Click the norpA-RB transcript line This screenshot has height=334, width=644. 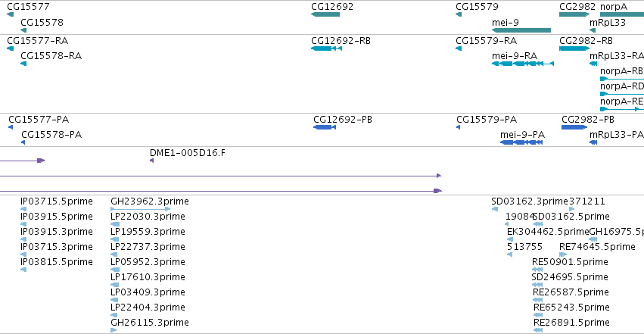click(x=622, y=79)
